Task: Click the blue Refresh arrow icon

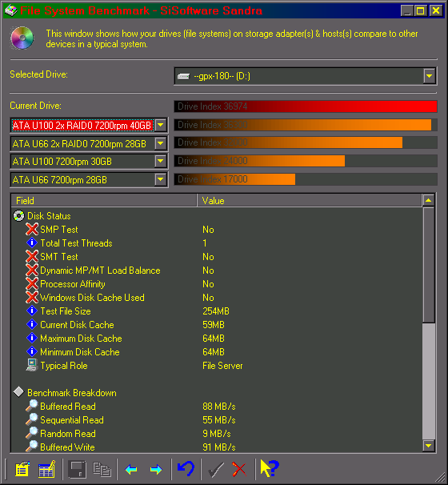Action: tap(186, 469)
